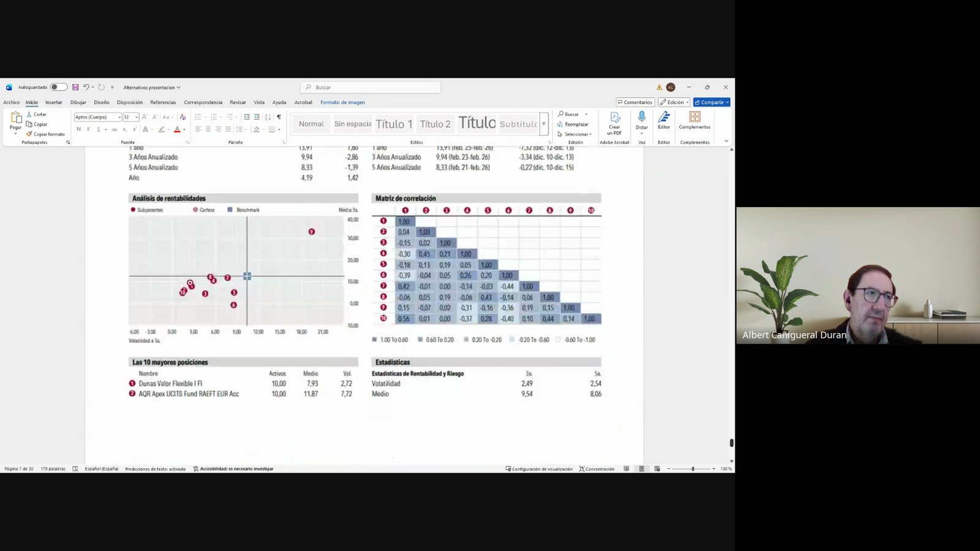Toggle subscript formatting
Screen dimensions: 980x551
tap(124, 129)
